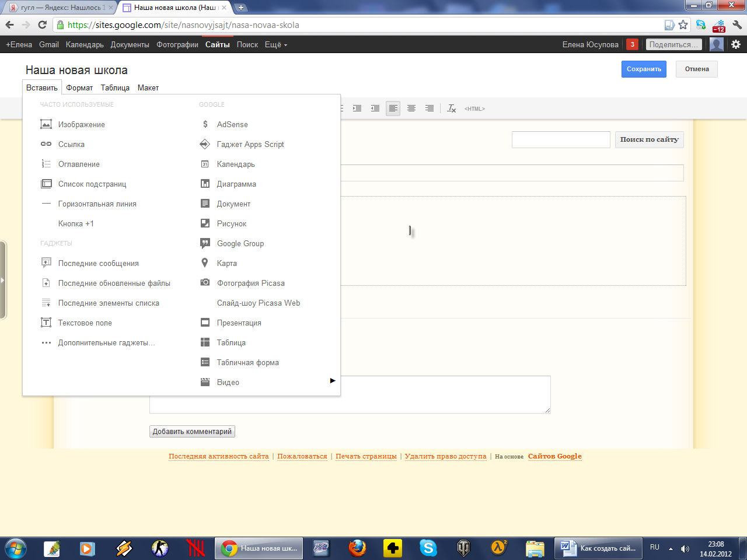Open the Вставить menu

tap(42, 87)
